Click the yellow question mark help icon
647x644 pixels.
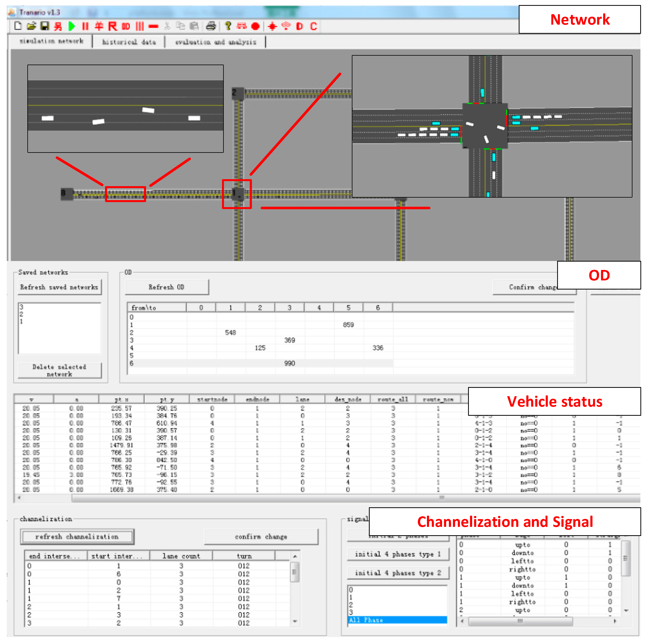tap(228, 26)
